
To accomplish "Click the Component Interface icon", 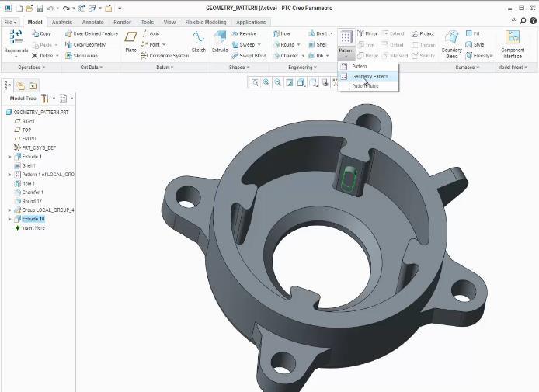I will click(513, 42).
